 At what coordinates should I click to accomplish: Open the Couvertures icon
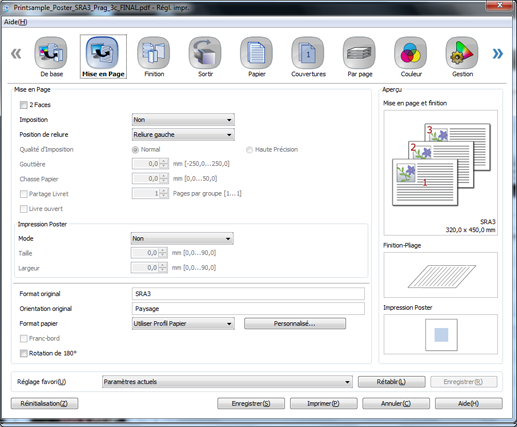308,53
